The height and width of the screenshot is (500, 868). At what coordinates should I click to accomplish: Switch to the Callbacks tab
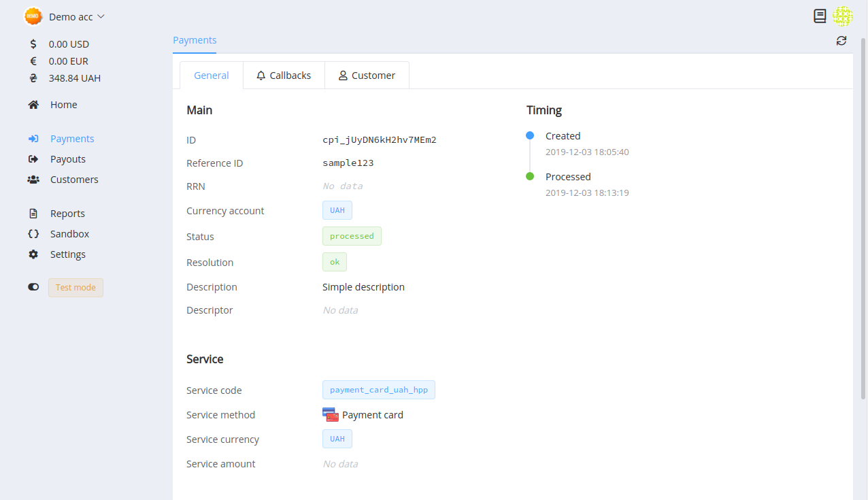tap(284, 75)
